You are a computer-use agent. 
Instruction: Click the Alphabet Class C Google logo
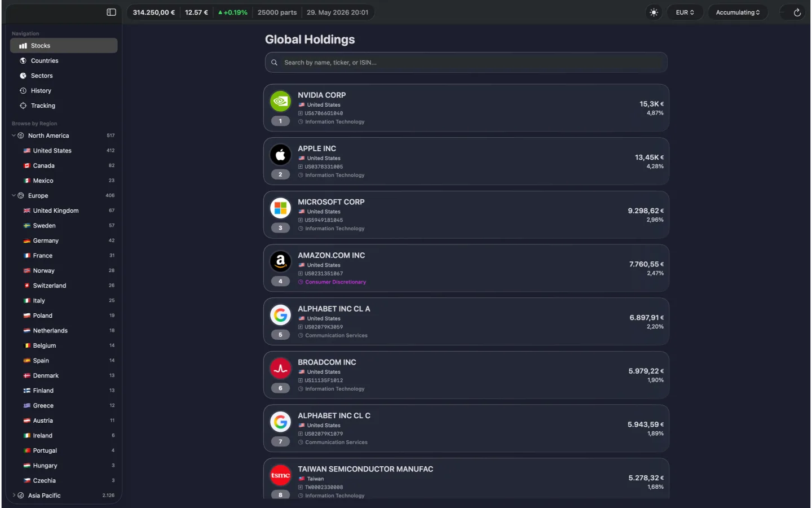[x=280, y=422]
